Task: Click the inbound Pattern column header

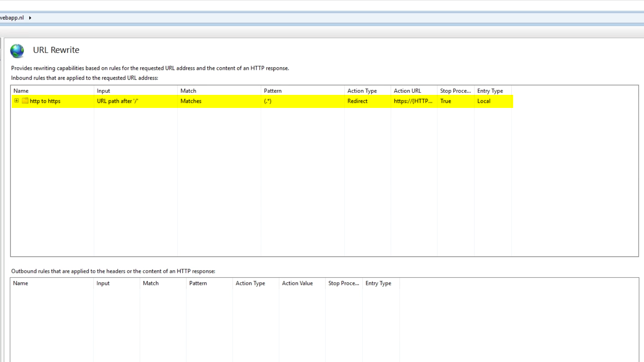Action: tap(272, 91)
